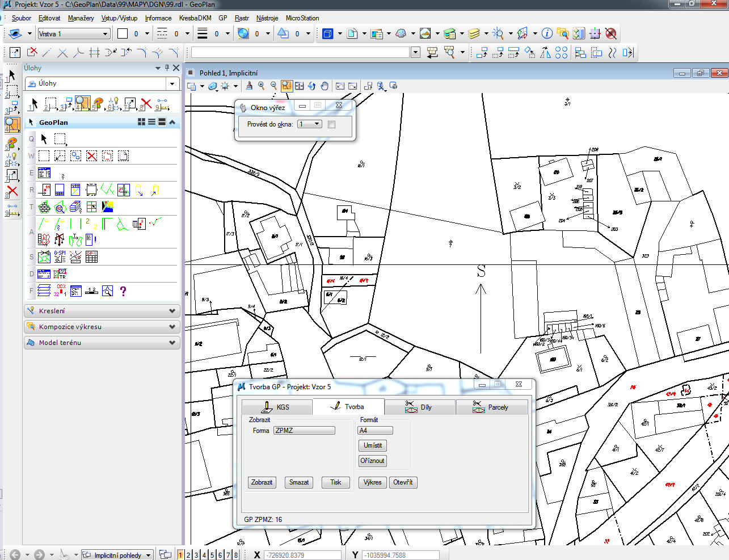This screenshot has height=560, width=729.
Task: Click the red X fence icon in row W
Action: [91, 155]
